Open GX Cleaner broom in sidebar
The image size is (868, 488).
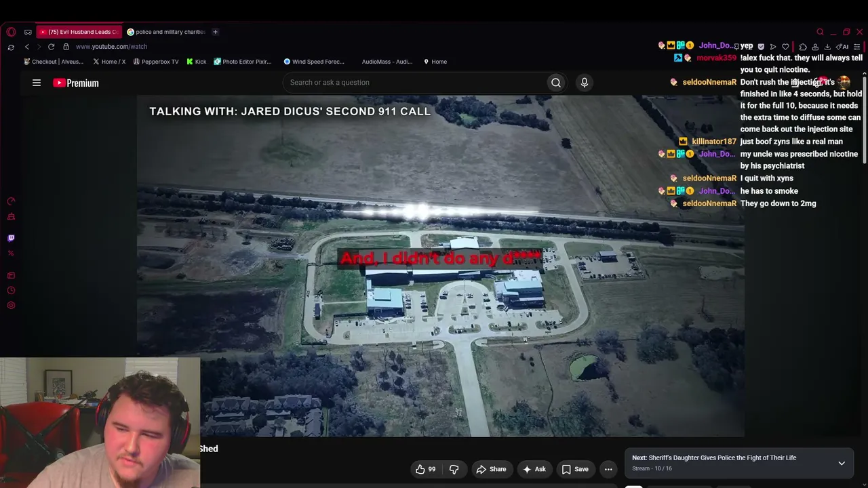[11, 217]
